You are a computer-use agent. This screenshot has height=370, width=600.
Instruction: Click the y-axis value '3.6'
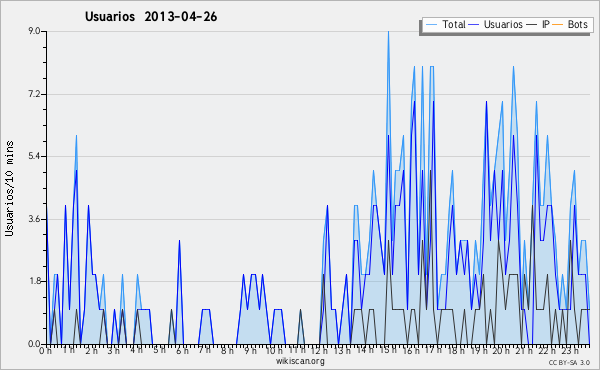pyautogui.click(x=34, y=219)
